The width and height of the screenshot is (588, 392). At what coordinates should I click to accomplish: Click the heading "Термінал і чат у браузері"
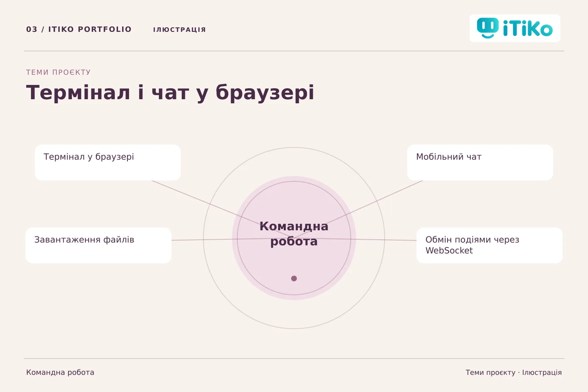170,92
